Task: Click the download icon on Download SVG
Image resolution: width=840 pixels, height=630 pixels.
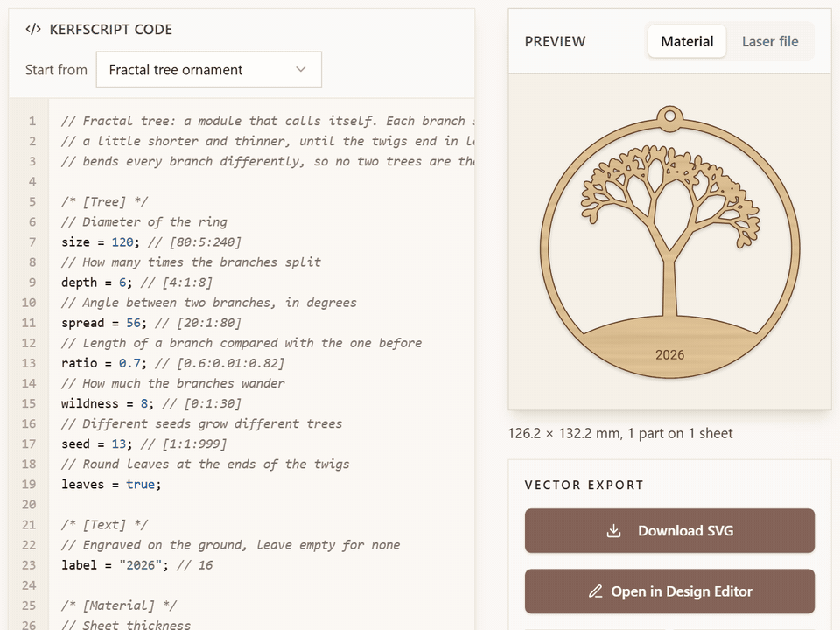Action: pos(614,530)
